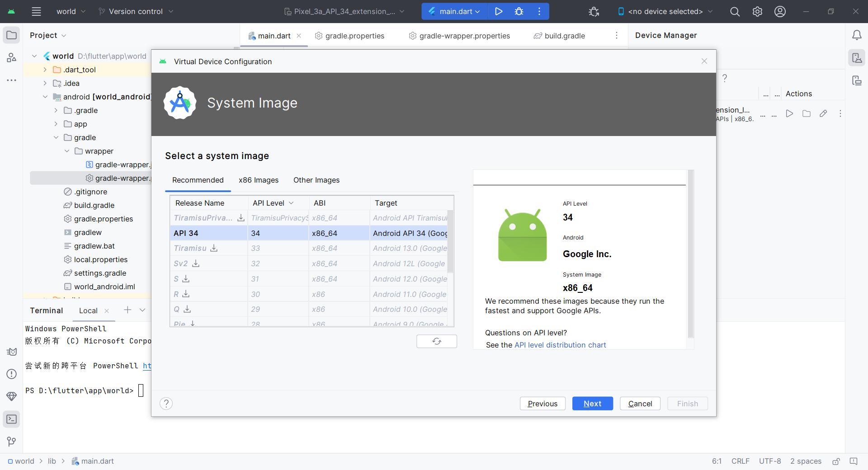868x470 pixels.
Task: Click the Previous button
Action: tap(542, 404)
